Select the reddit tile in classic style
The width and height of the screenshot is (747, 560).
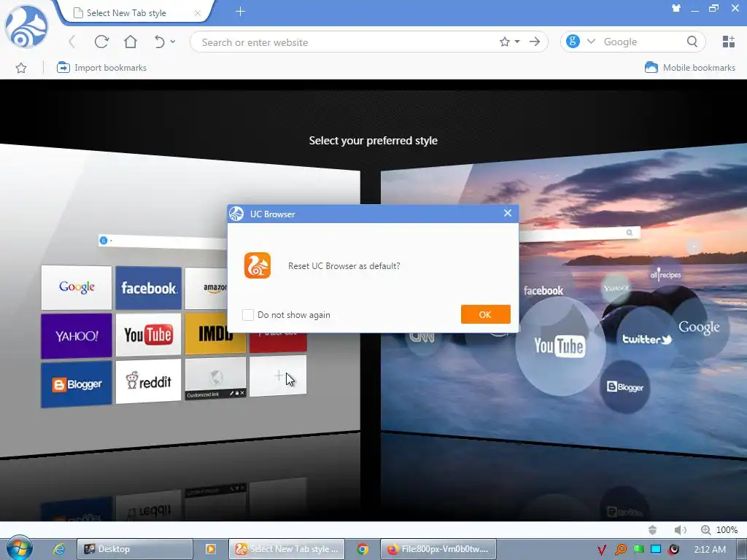(x=149, y=381)
